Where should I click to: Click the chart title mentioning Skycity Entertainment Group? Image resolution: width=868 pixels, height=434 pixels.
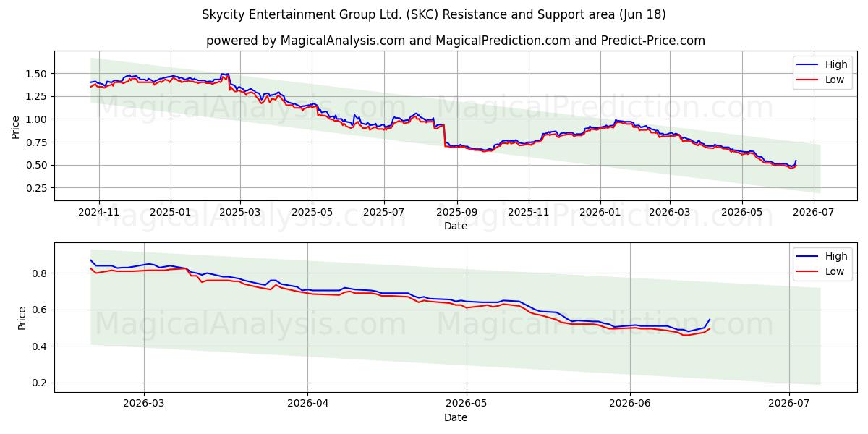coord(434,14)
